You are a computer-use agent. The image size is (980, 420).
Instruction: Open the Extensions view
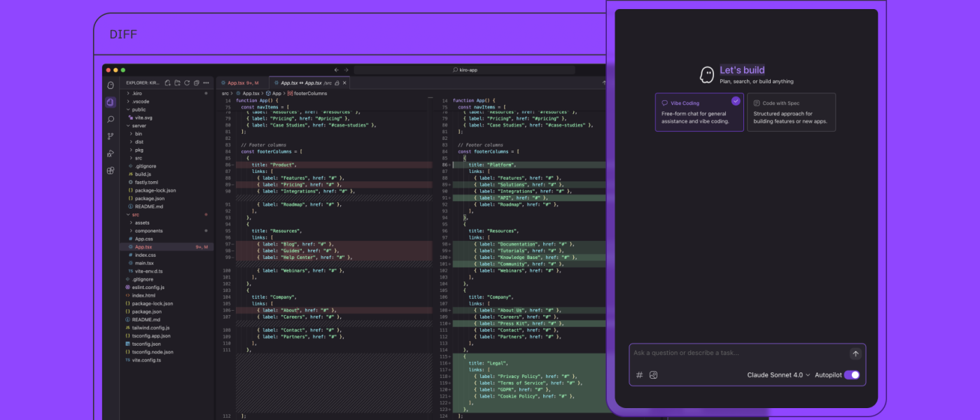click(111, 171)
